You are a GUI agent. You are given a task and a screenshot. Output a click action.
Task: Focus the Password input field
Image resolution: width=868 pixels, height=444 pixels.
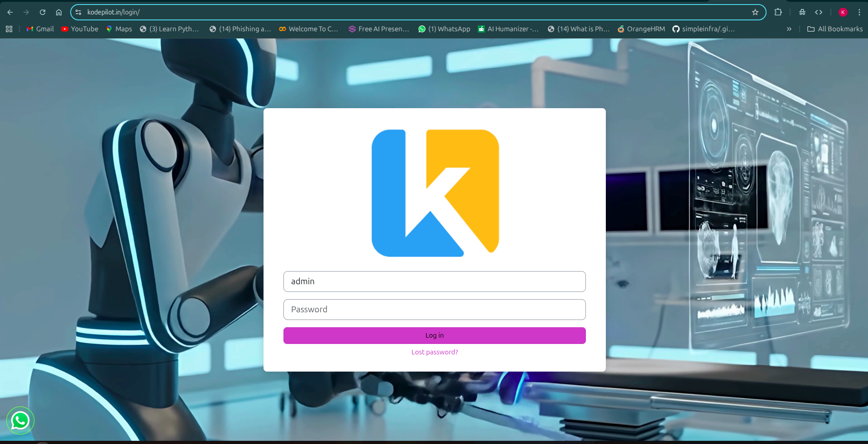pyautogui.click(x=434, y=310)
